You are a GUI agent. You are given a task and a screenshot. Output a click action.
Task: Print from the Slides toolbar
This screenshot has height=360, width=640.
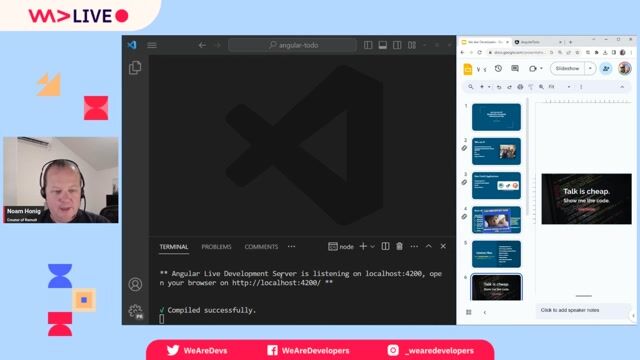click(x=520, y=87)
